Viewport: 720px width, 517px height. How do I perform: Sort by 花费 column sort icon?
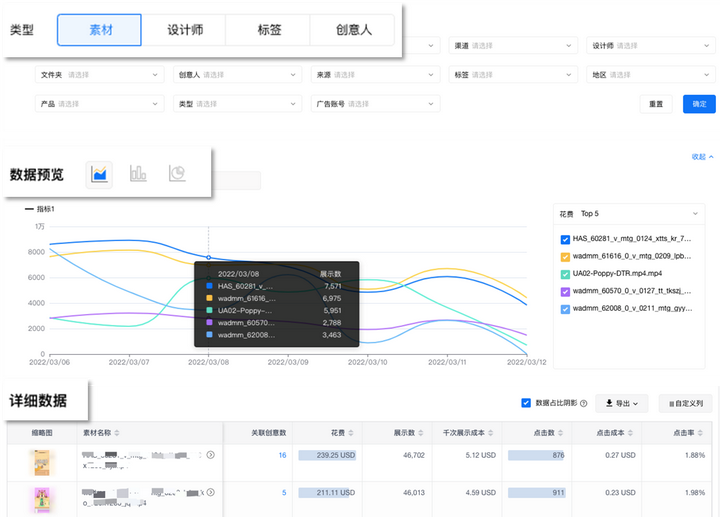(x=351, y=433)
